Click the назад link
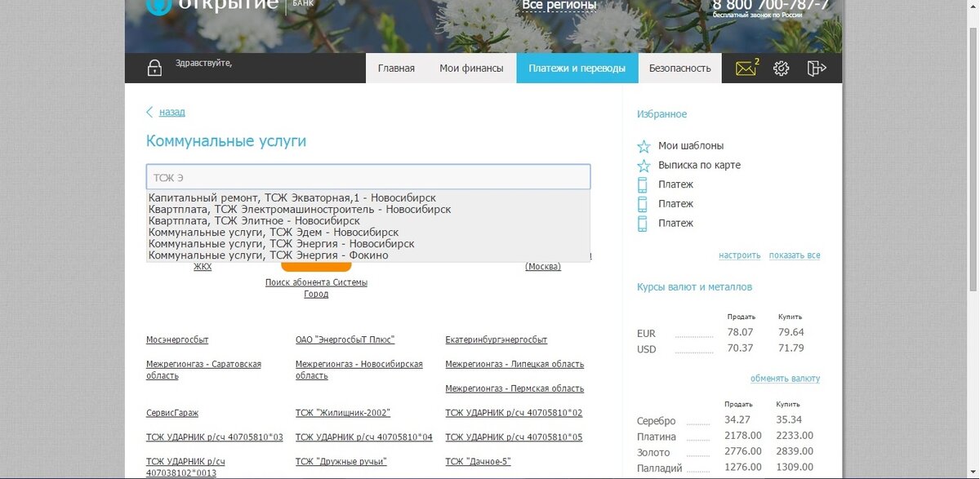The height and width of the screenshot is (479, 980). pos(172,112)
